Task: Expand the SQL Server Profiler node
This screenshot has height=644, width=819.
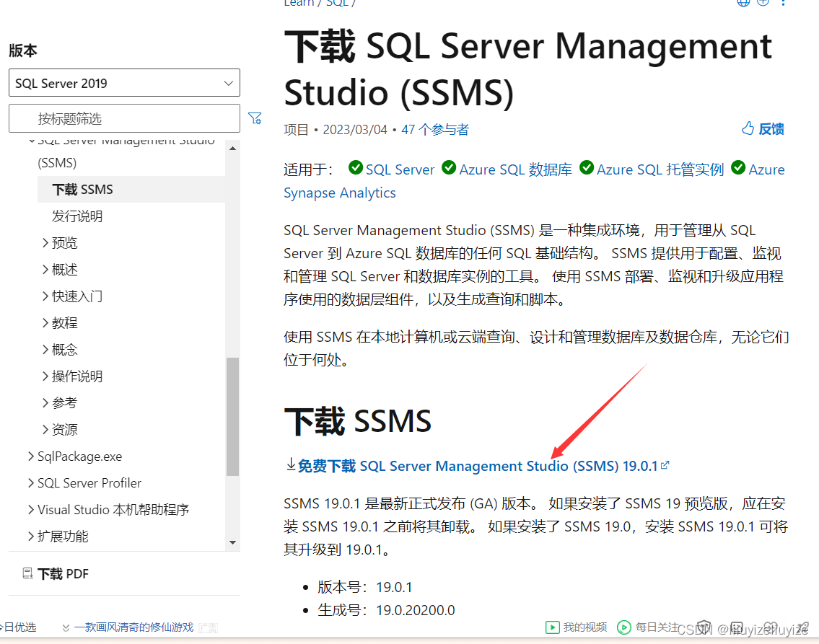Action: [31, 482]
